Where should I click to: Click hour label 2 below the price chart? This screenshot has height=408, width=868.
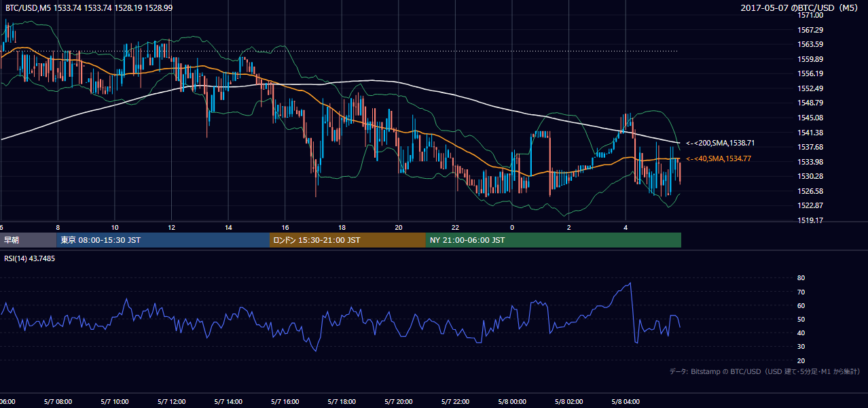(x=569, y=227)
